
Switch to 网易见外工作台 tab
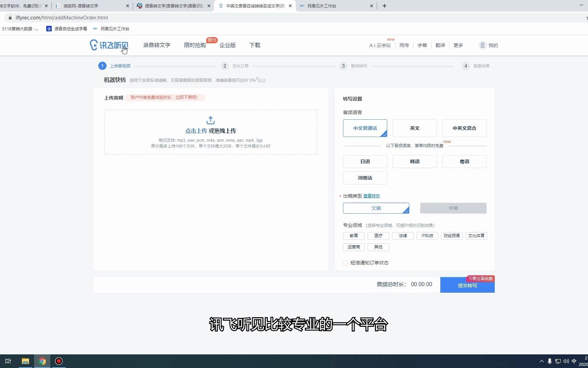tap(336, 6)
